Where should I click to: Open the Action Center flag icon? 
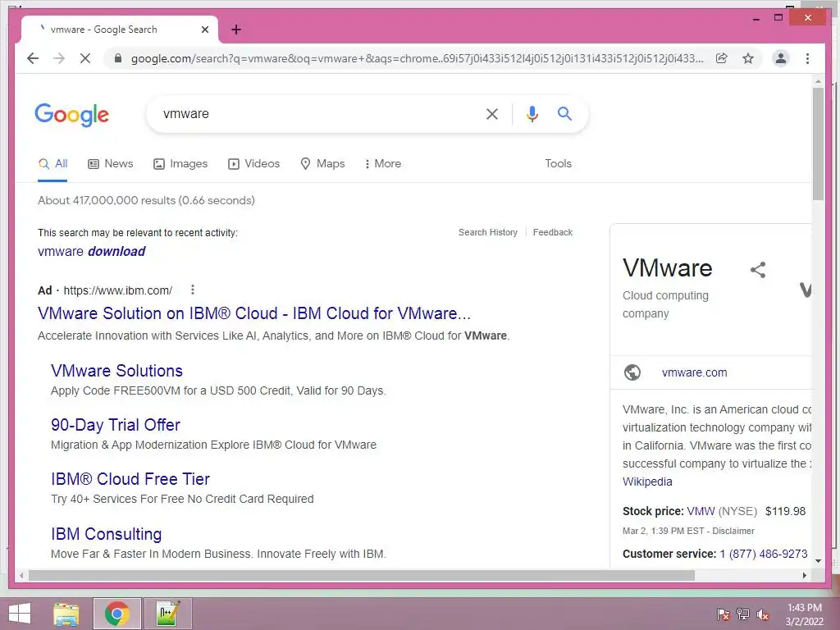(x=723, y=614)
